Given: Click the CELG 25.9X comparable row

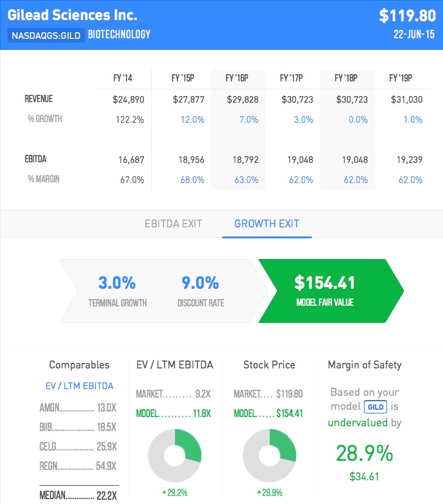Looking at the screenshot, I should click(x=78, y=446).
